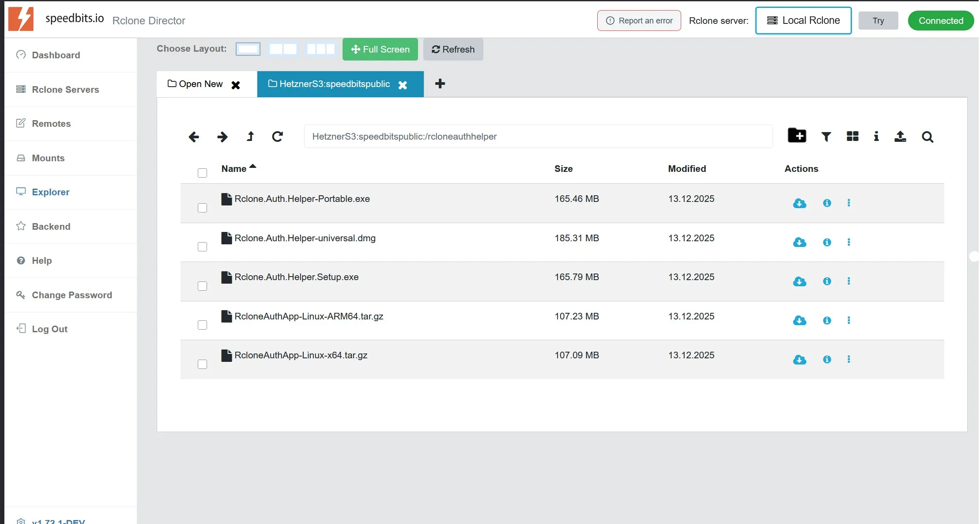Switch to grid view icon
Viewport: 980px width, 524px height.
tap(852, 137)
